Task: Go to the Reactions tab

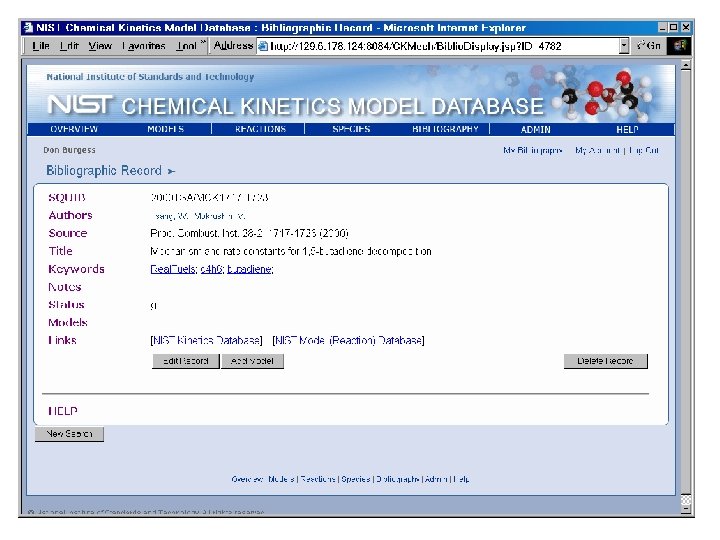Action: pos(260,129)
